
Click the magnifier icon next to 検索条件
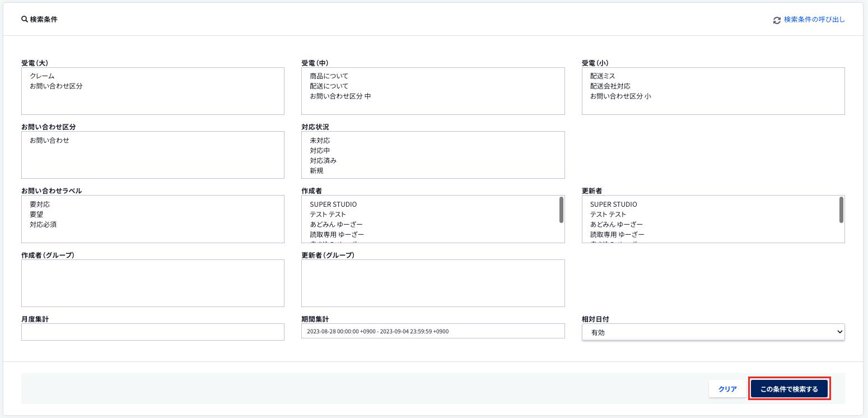(25, 19)
